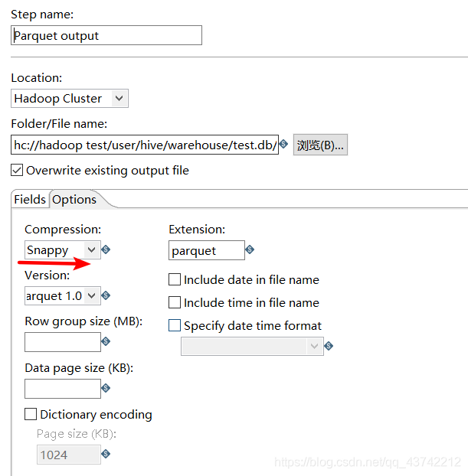Click variable icon beside Row group size field
The width and height of the screenshot is (468, 476).
point(106,341)
